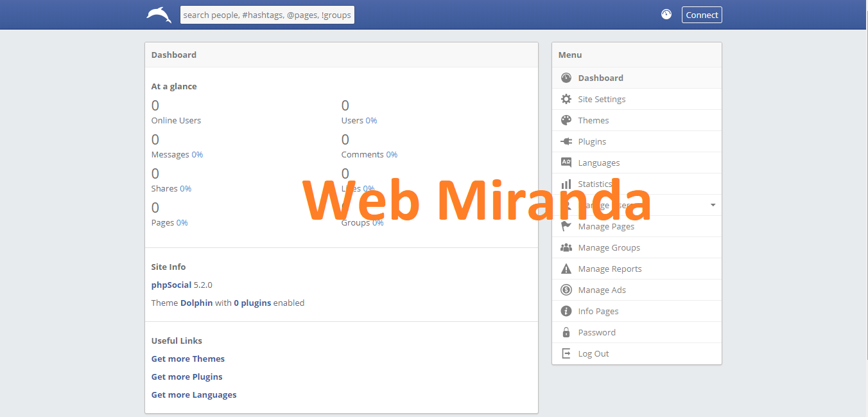
Task: Open Languages via its translate icon
Action: tap(566, 163)
